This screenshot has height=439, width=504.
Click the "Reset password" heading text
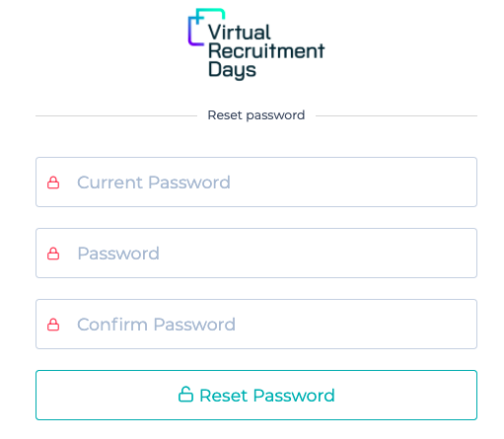[256, 115]
